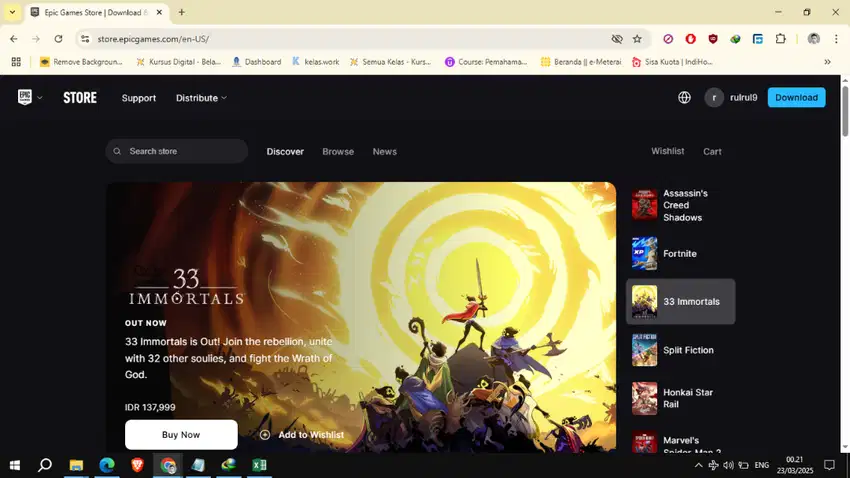Open the Support menu item
850x478 pixels.
(139, 98)
